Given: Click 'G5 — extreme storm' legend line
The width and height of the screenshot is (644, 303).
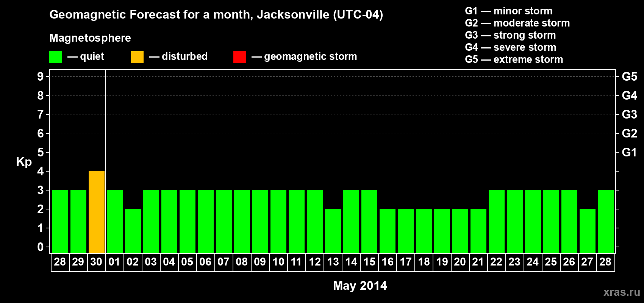Looking at the screenshot, I should 514,59.
